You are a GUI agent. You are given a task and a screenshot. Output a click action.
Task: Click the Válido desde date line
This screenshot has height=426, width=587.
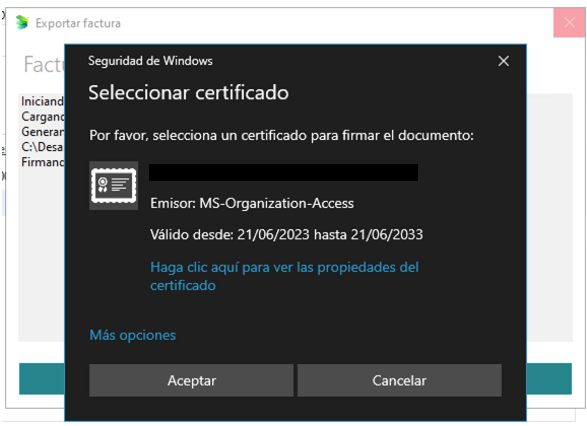click(286, 235)
